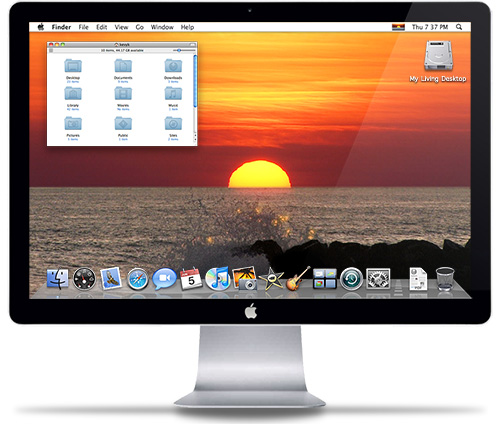
Task: Click the Finder window status bar text
Action: (122, 50)
